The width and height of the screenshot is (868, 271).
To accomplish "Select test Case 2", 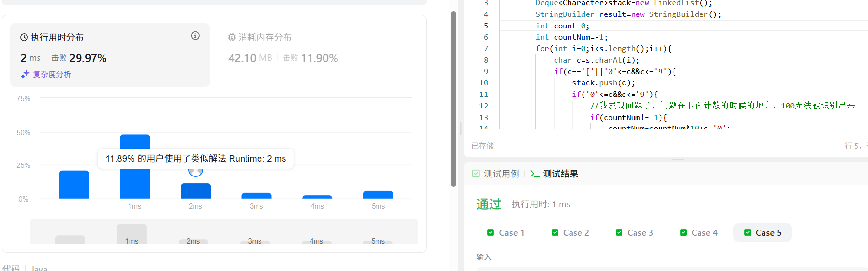I will click(570, 233).
